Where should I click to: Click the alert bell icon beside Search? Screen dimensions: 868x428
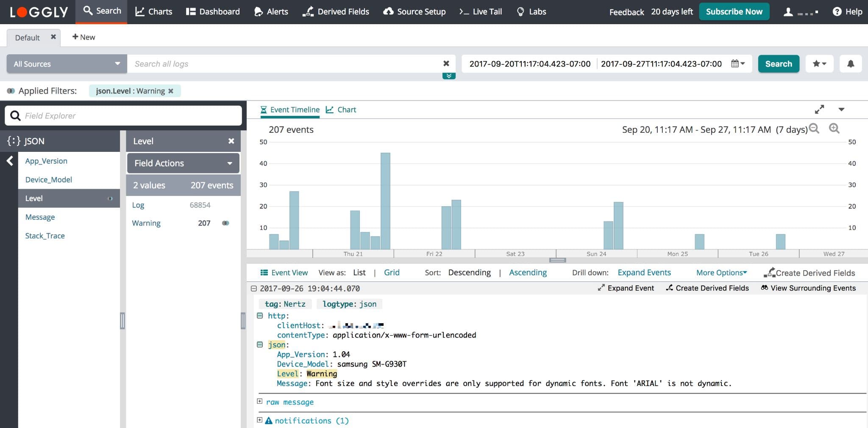click(x=850, y=64)
